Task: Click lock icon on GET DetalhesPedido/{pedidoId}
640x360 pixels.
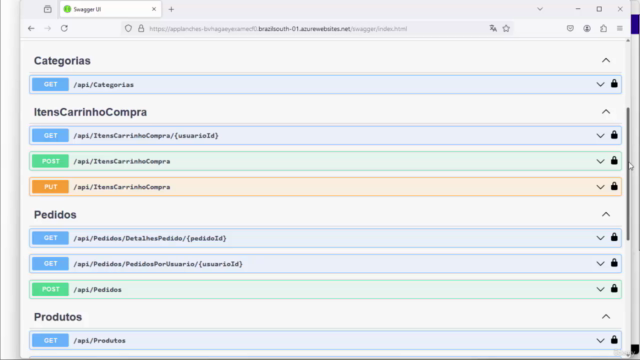Action: (614, 237)
